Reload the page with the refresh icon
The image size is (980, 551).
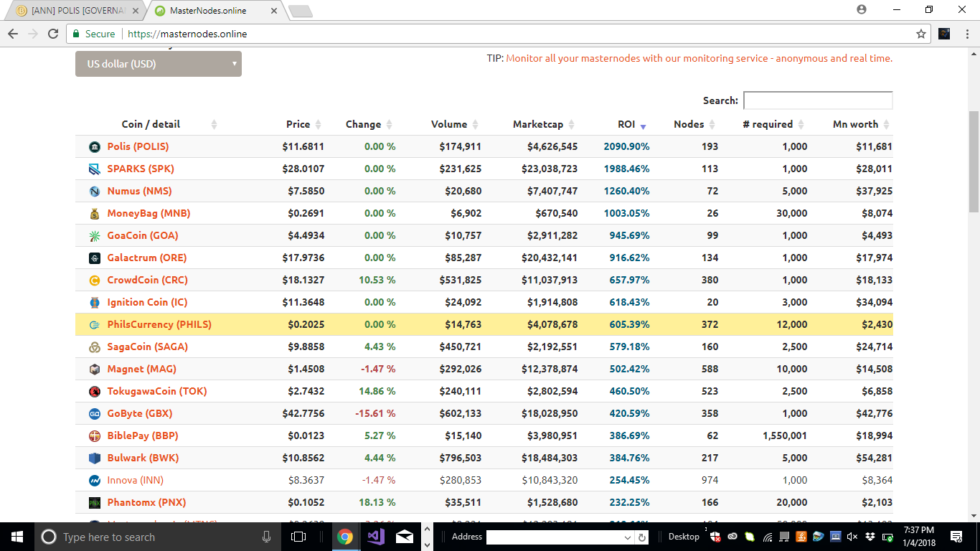[53, 34]
